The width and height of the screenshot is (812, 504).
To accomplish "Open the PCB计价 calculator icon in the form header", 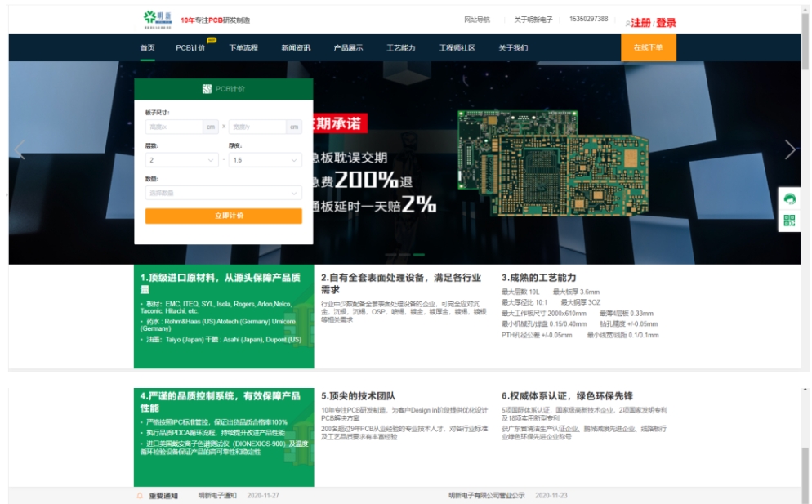I will click(207, 89).
